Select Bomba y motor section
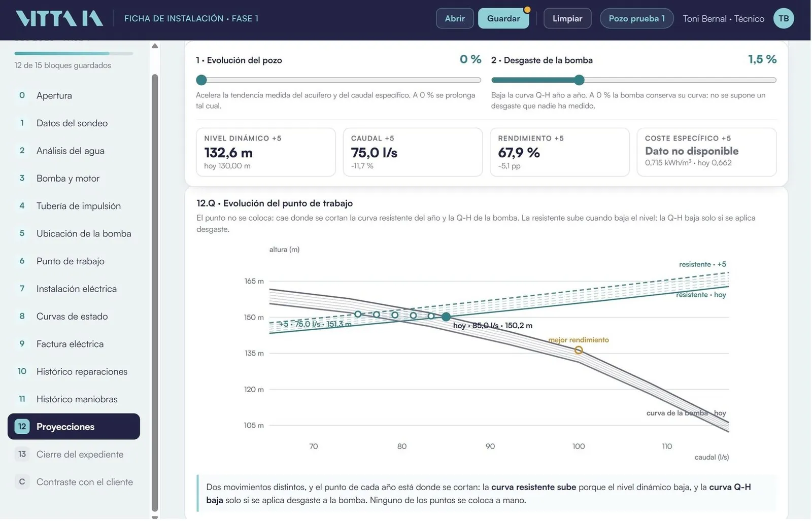 tap(74, 178)
